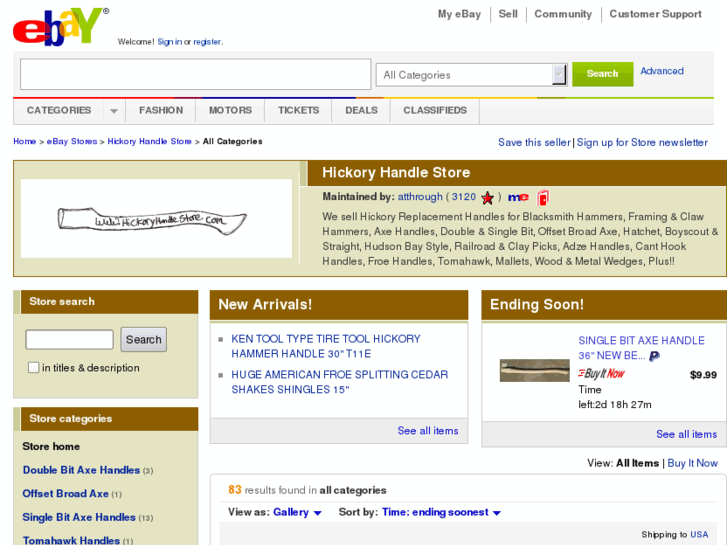This screenshot has height=545, width=727.
Task: Open SINGLE BIT AXE HANDLE listing
Action: pyautogui.click(x=641, y=348)
